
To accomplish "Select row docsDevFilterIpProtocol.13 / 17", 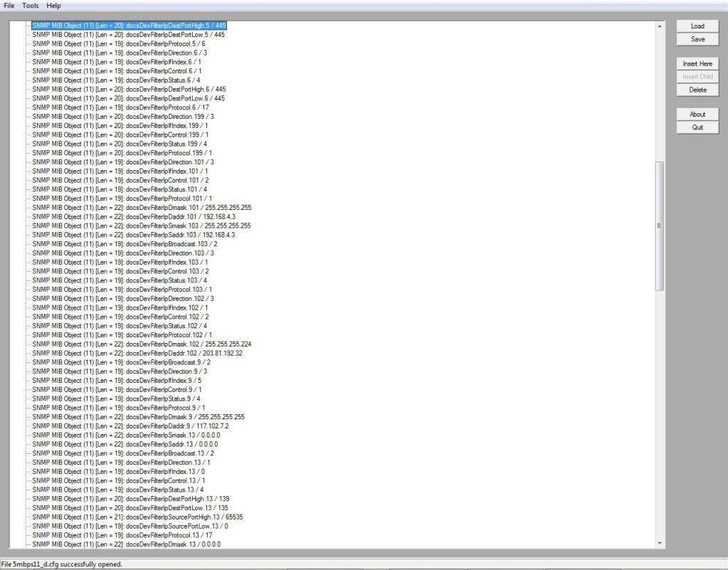I will (122, 535).
